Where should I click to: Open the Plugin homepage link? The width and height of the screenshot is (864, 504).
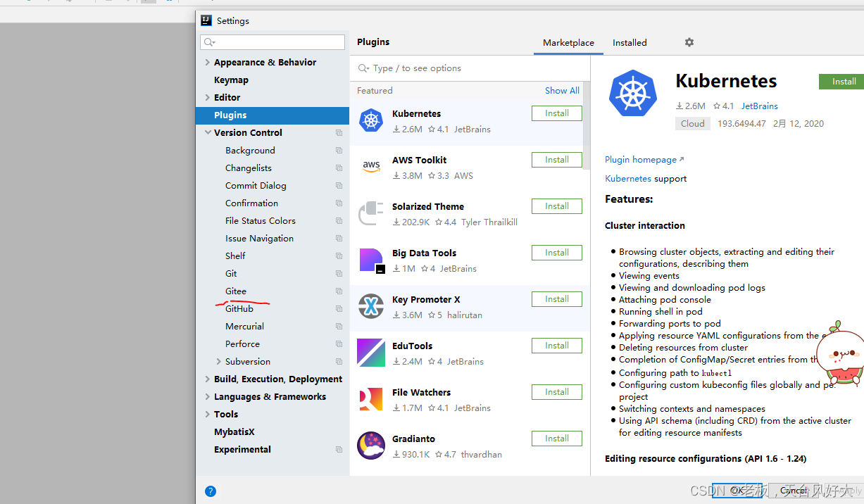[x=644, y=160]
